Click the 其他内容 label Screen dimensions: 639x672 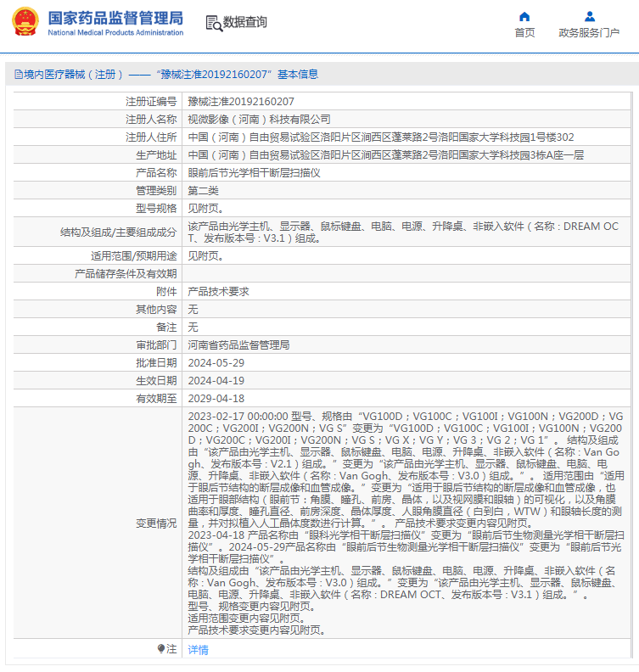[x=156, y=310]
